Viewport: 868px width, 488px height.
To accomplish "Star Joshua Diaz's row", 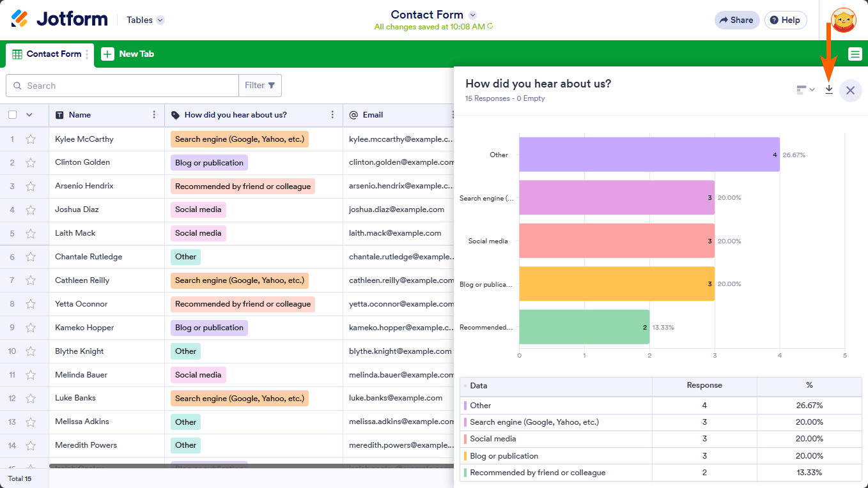I will point(31,210).
